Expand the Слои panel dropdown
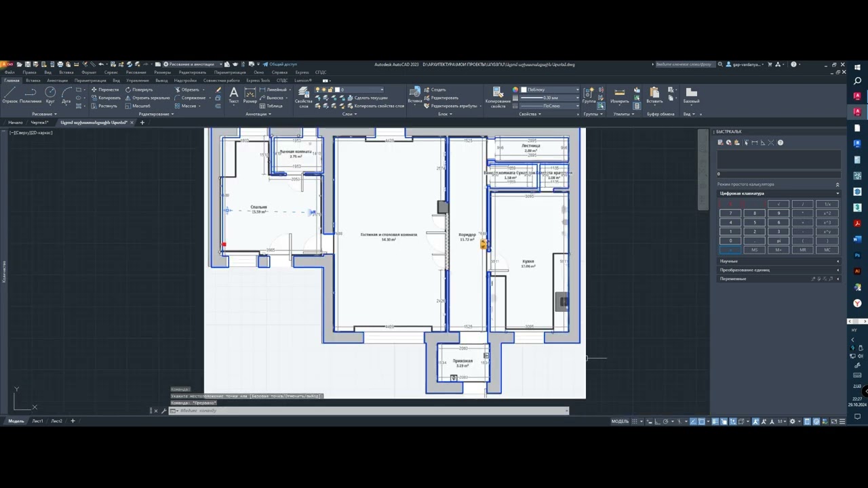Screen dimensions: 868x488 pos(349,114)
